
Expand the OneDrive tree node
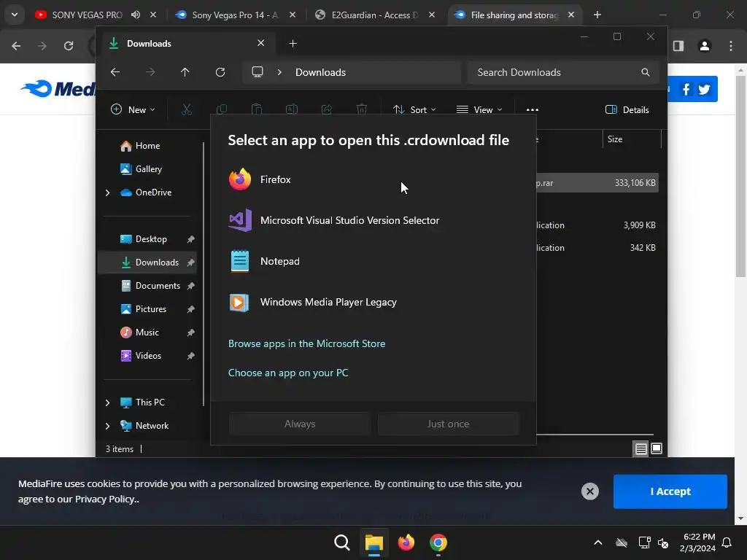click(108, 192)
